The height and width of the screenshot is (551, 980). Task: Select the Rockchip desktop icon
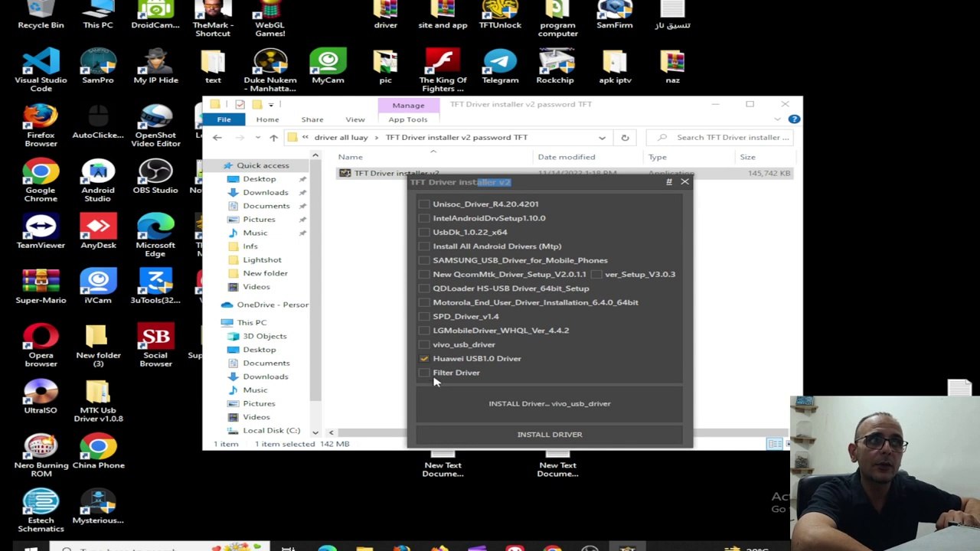[555, 66]
